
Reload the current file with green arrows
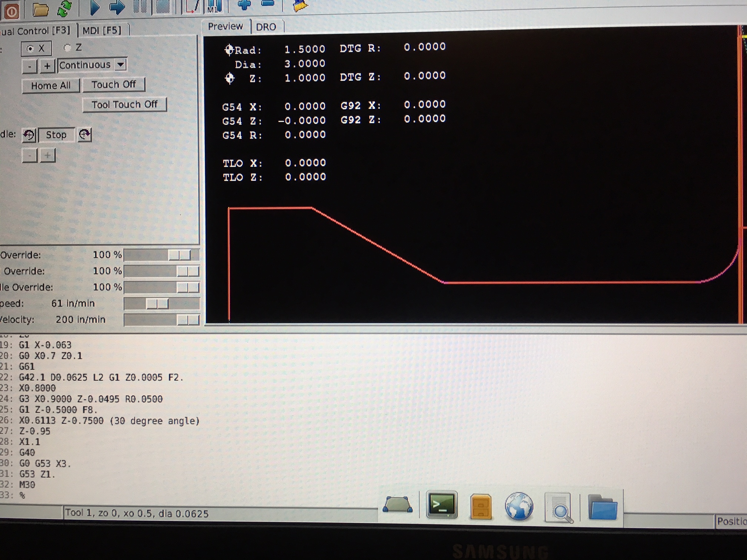coord(64,9)
